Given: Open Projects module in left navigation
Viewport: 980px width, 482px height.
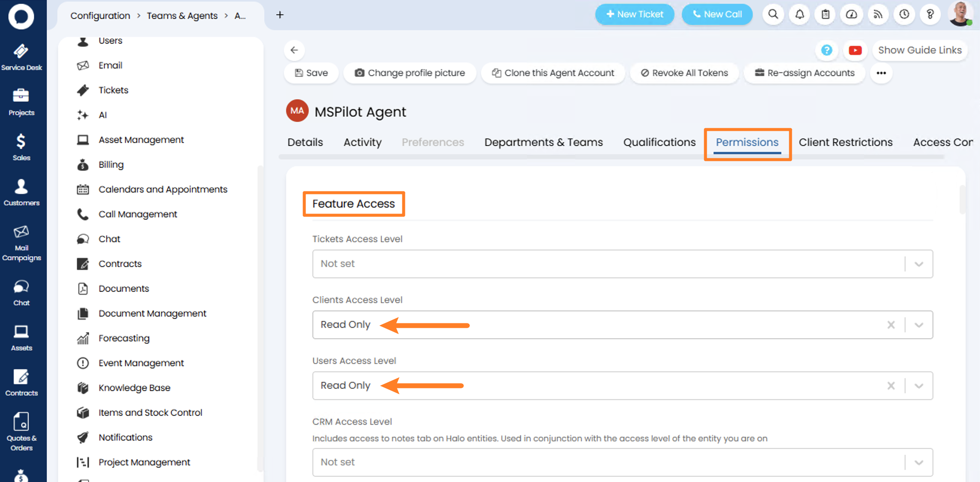Looking at the screenshot, I should [21, 102].
